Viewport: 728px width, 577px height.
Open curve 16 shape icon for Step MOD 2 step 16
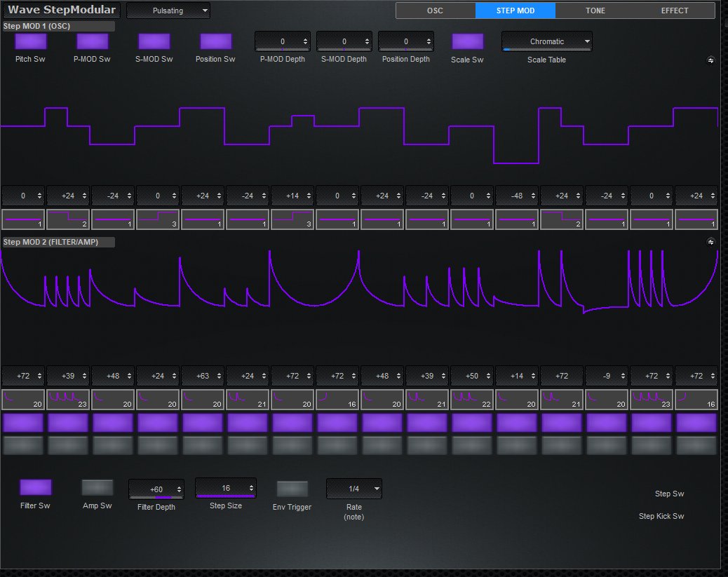(696, 400)
